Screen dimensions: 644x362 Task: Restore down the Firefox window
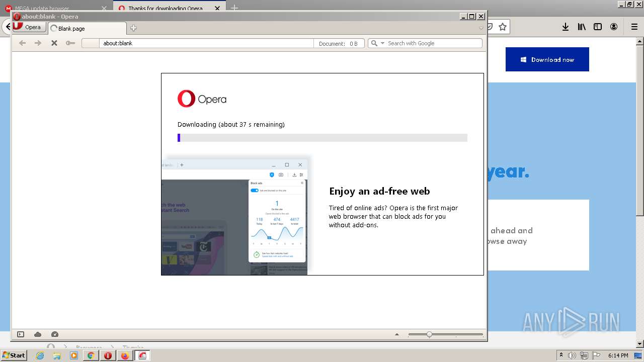pos(630,4)
